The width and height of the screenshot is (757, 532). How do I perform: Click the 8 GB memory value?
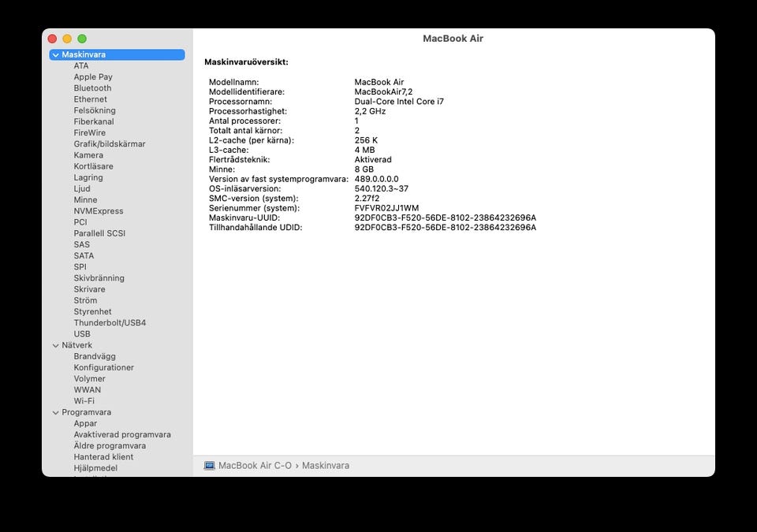pyautogui.click(x=364, y=169)
